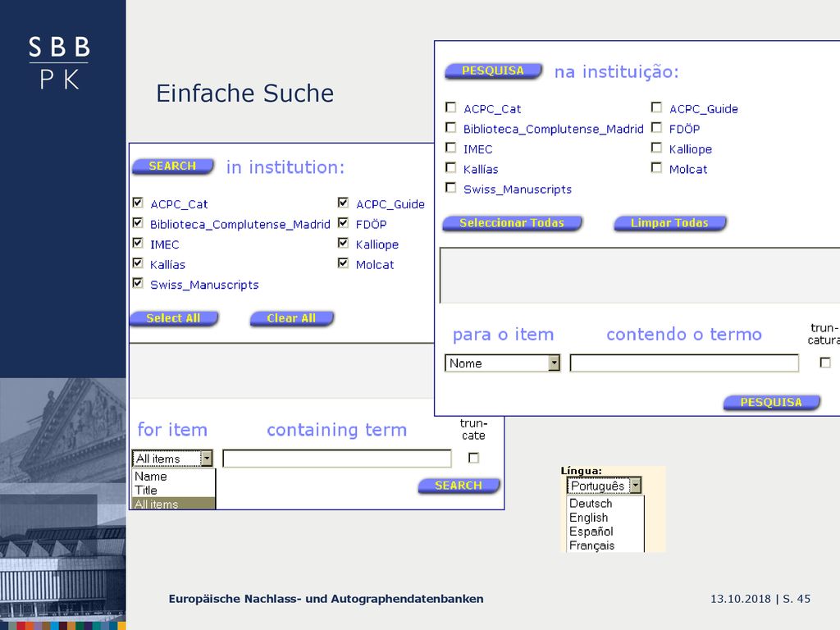This screenshot has height=630, width=840.
Task: Check Molcat in the Portuguese form
Action: click(657, 167)
